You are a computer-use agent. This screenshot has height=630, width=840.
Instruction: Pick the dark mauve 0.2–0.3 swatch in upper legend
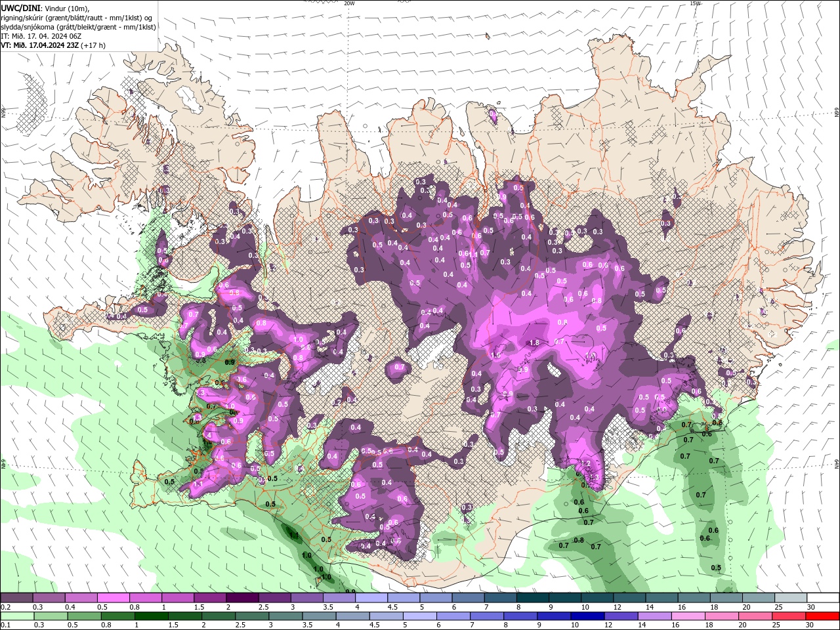pyautogui.click(x=17, y=598)
